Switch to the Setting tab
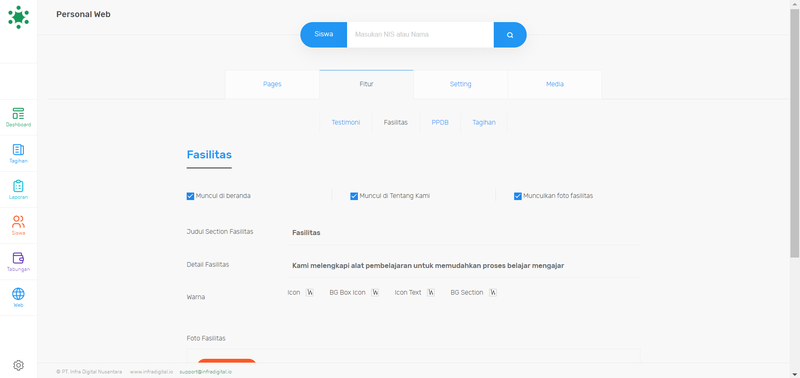Viewport: 800px width, 378px height. click(461, 84)
